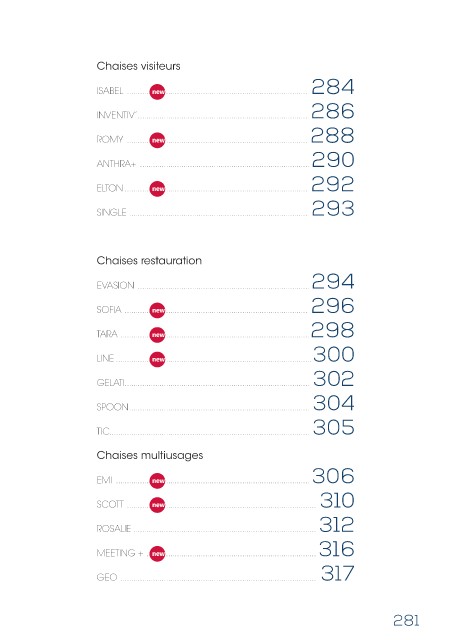Click the red new badge beside ISABEL
Screen dimensions: 452x640
tap(157, 92)
